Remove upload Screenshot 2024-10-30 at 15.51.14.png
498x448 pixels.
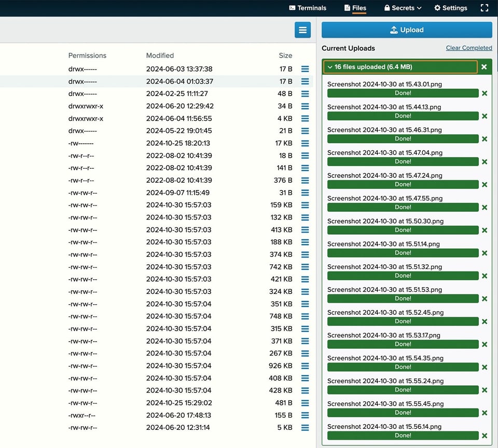pos(485,253)
